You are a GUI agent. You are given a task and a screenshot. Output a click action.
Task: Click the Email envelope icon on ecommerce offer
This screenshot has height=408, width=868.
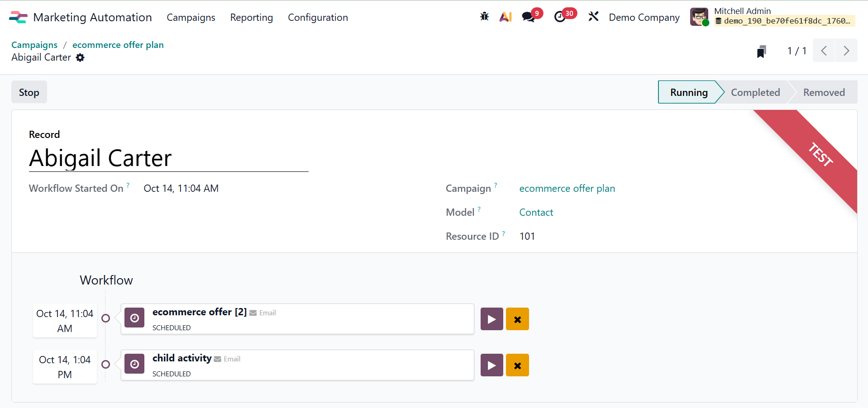[x=254, y=313]
